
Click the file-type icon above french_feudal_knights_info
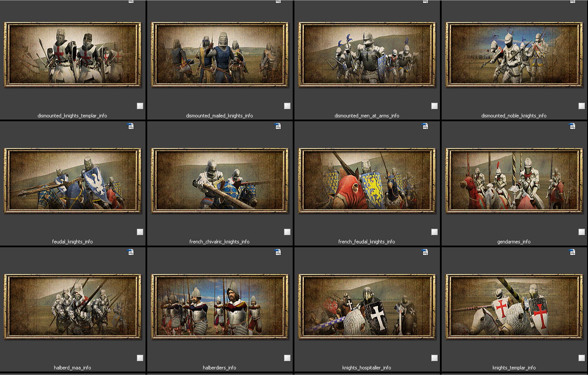pyautogui.click(x=425, y=126)
